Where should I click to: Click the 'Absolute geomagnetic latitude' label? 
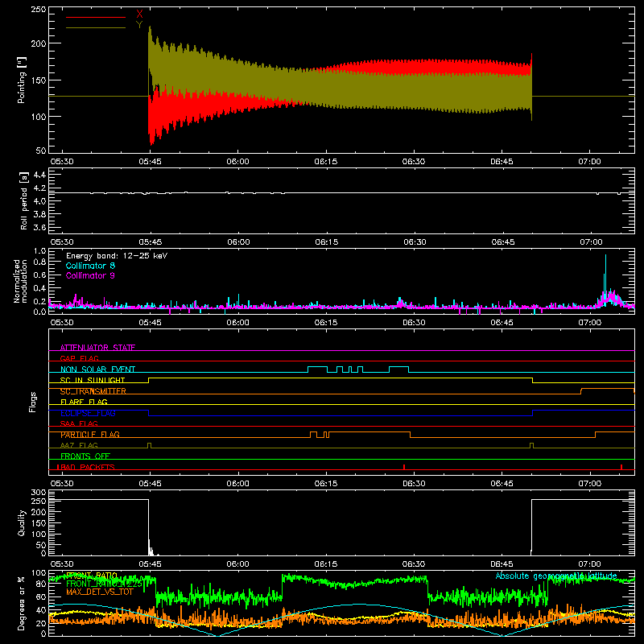click(556, 576)
